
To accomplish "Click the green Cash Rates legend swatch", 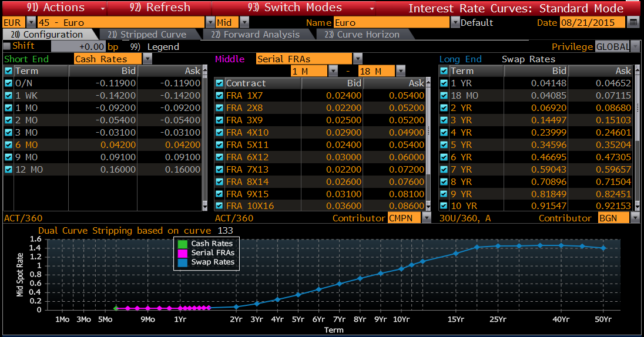I will (182, 244).
